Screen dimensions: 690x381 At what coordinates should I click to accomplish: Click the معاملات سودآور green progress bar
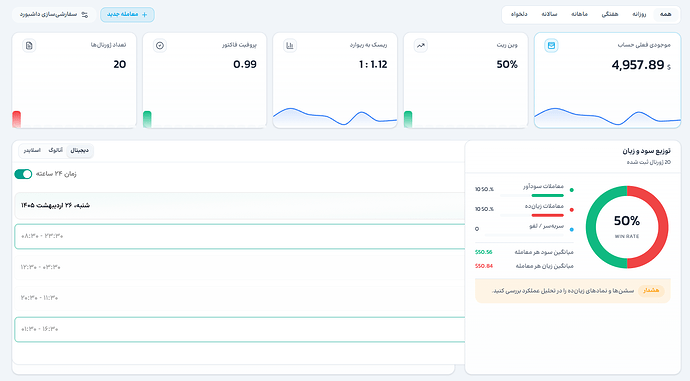point(547,195)
